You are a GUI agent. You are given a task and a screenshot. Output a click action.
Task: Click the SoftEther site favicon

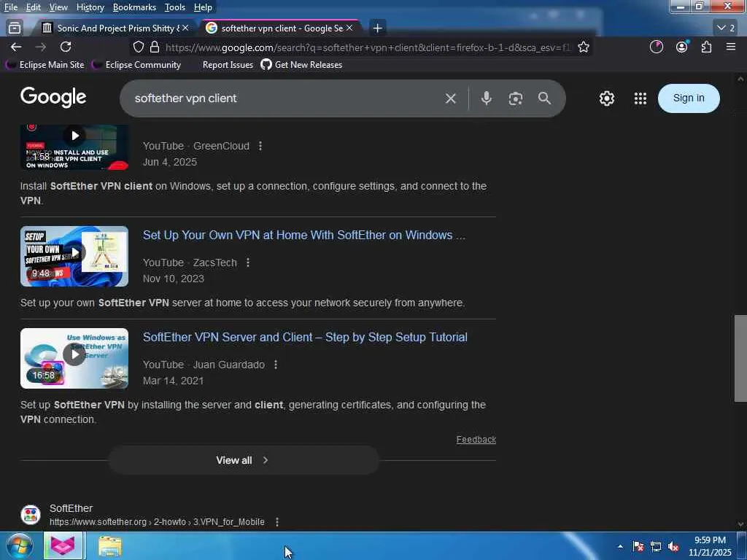pos(31,515)
